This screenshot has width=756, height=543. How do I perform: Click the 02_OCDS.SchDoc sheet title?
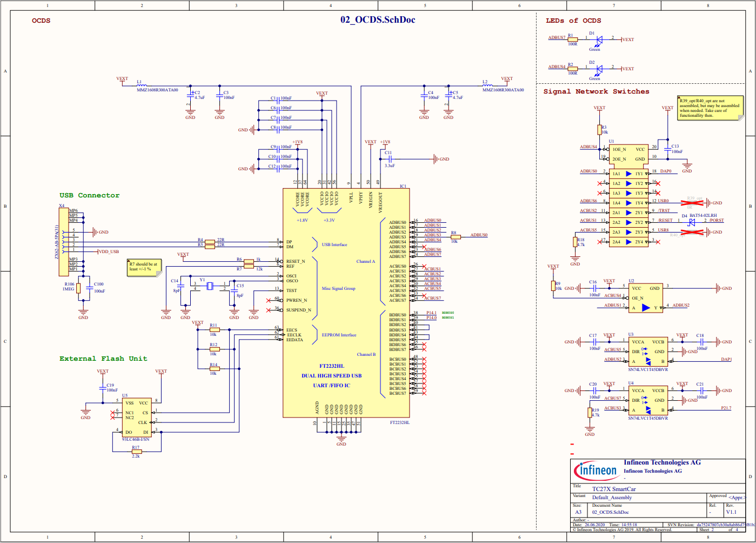(377, 20)
